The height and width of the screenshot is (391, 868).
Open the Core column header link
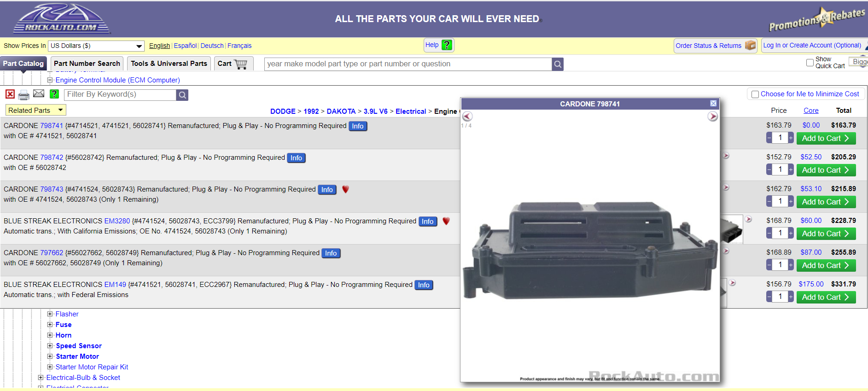[x=811, y=111]
